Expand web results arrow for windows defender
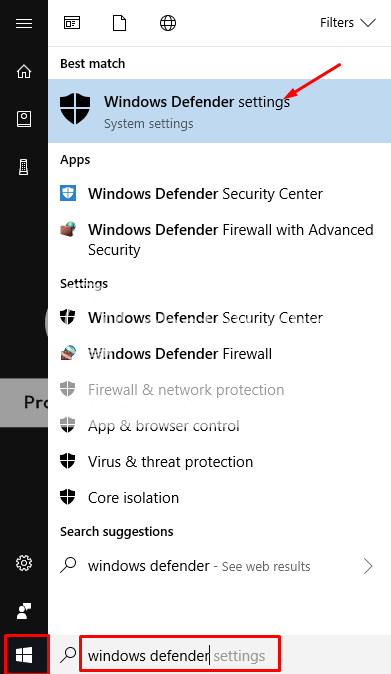The width and height of the screenshot is (391, 674). [x=368, y=566]
